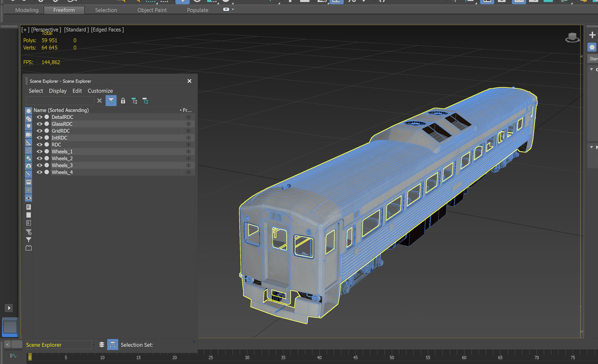Open the Display menu in Scene Explorer
The height and width of the screenshot is (364, 598).
pyautogui.click(x=58, y=91)
